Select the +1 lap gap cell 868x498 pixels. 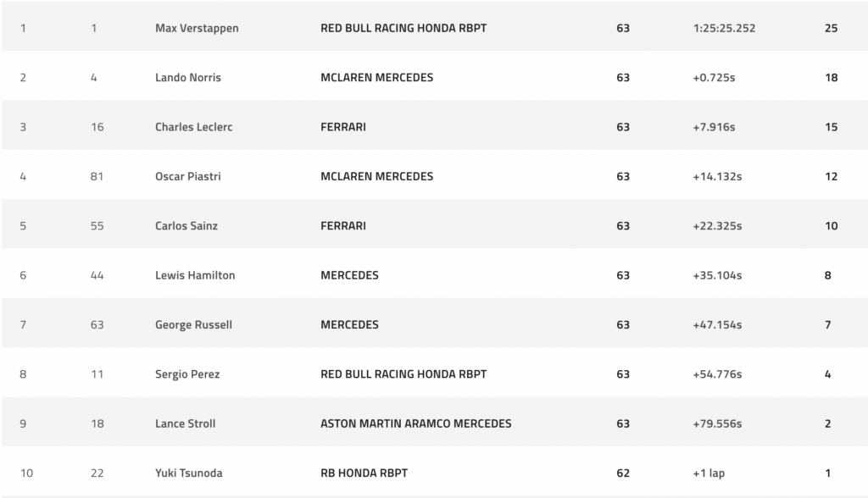[x=709, y=473]
